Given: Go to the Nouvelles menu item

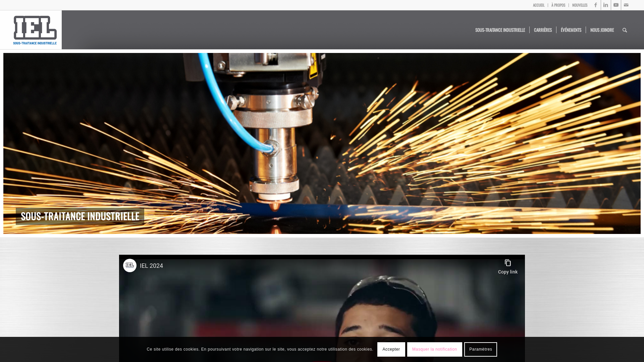Looking at the screenshot, I should [x=580, y=5].
